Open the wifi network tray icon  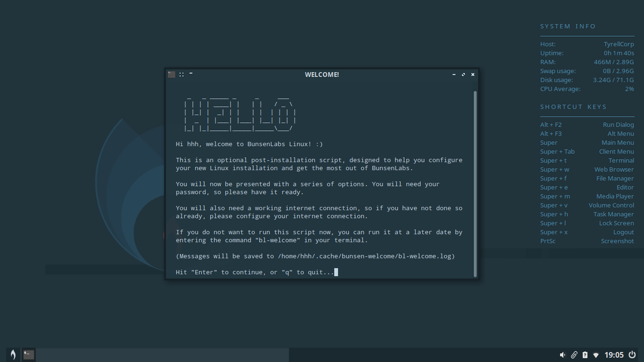596,355
